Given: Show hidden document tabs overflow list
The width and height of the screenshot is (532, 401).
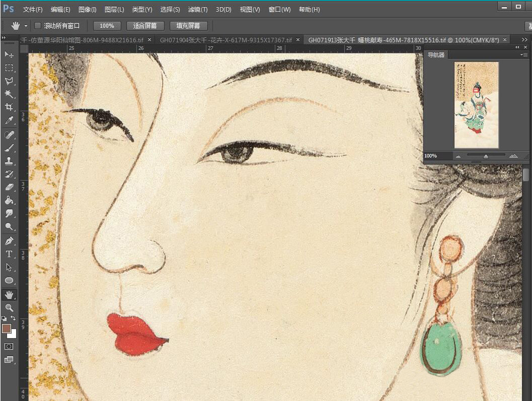Looking at the screenshot, I should pos(524,40).
